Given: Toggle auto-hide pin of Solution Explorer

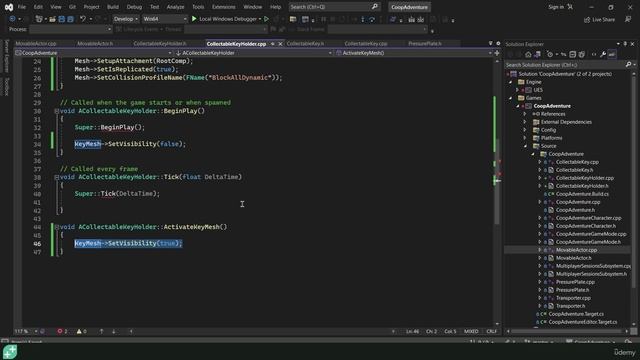Looking at the screenshot, I should pos(625,44).
